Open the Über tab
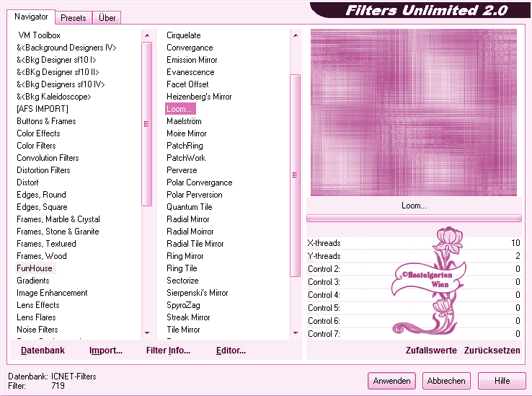This screenshot has height=396, width=532. [107, 17]
